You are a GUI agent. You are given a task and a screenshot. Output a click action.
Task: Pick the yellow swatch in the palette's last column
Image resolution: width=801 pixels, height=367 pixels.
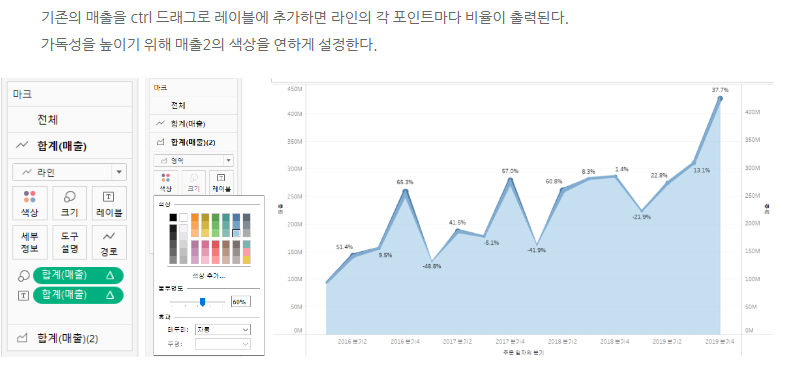(247, 260)
